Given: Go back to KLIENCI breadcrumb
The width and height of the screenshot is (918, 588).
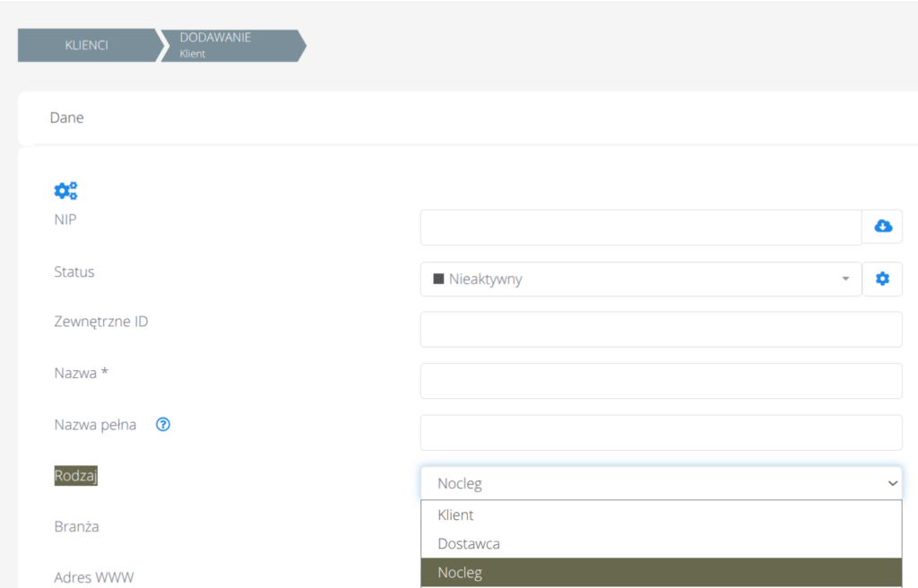Looking at the screenshot, I should point(86,45).
